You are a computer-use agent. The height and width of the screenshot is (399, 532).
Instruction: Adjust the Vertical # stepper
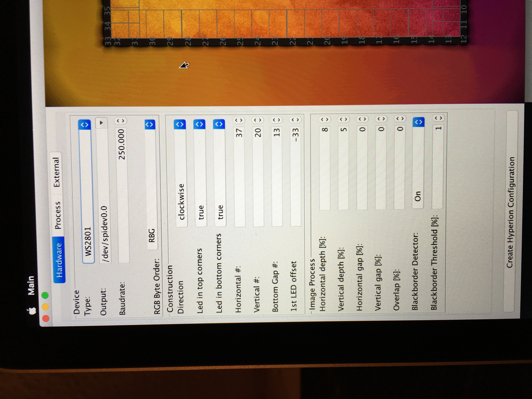pos(257,120)
